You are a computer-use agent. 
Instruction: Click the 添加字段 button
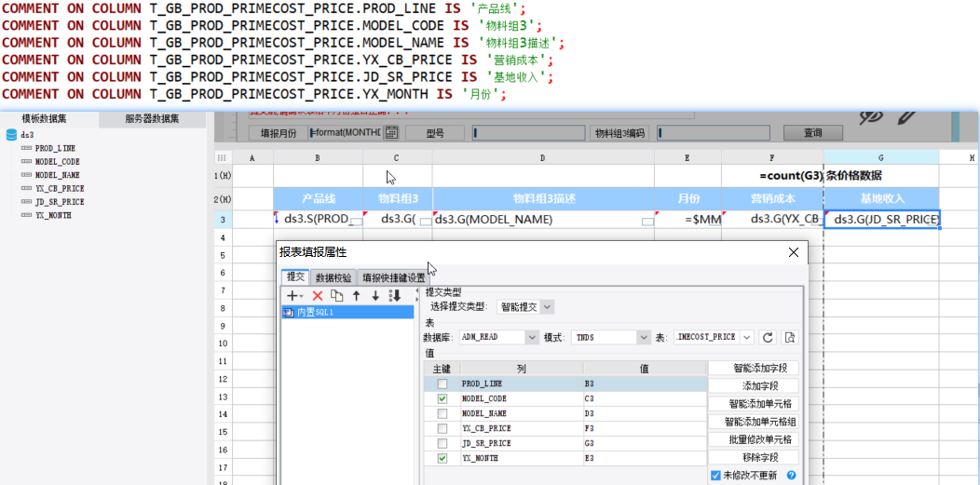click(753, 385)
